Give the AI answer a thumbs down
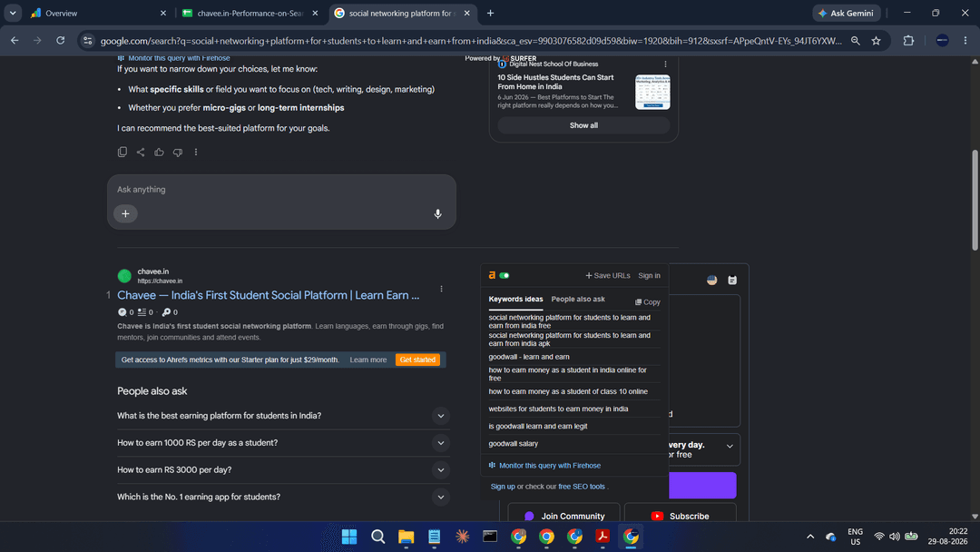The image size is (980, 552). click(x=178, y=152)
